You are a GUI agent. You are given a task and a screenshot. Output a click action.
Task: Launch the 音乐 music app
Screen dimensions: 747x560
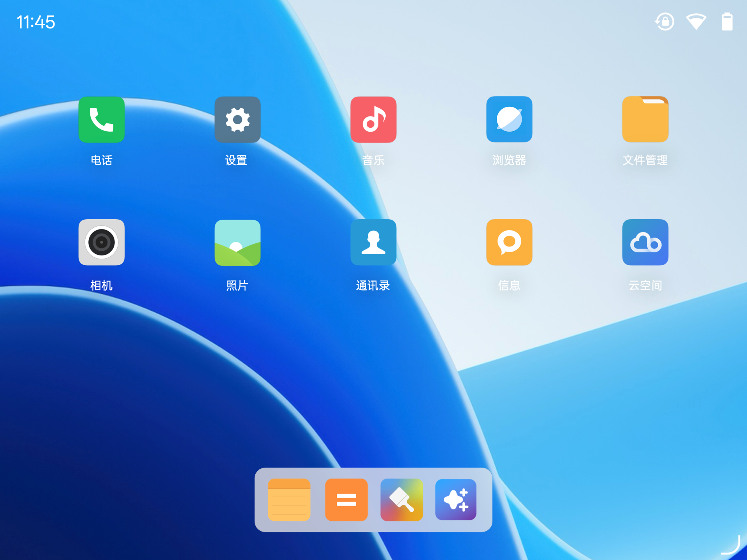(x=373, y=120)
